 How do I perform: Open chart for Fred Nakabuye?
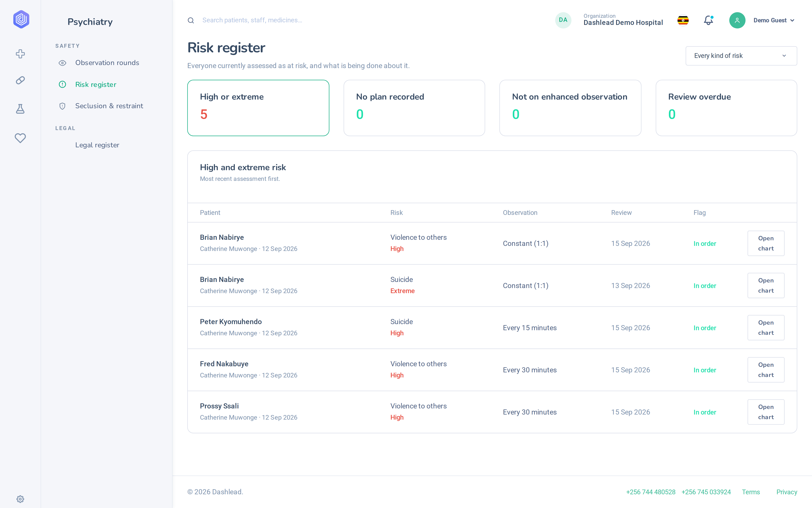[766, 370]
